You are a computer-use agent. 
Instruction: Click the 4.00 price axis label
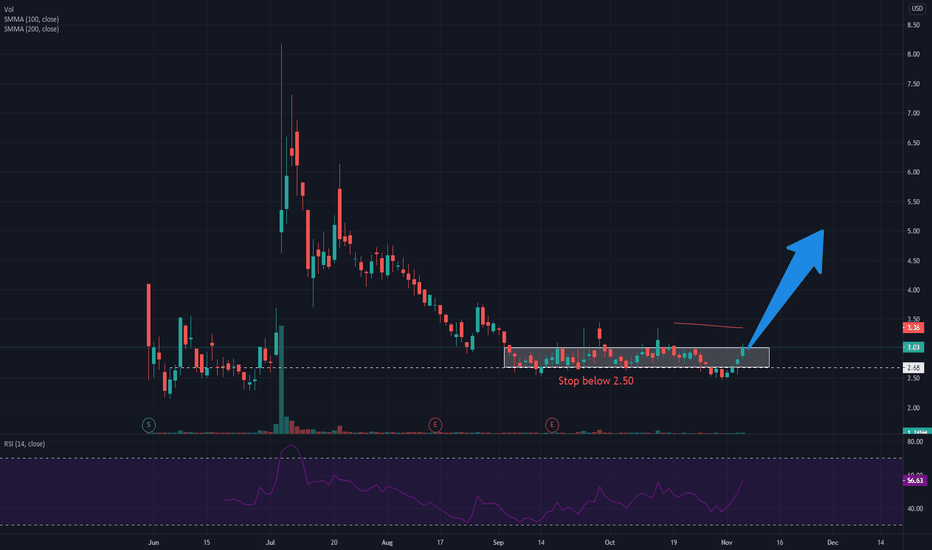tap(914, 290)
